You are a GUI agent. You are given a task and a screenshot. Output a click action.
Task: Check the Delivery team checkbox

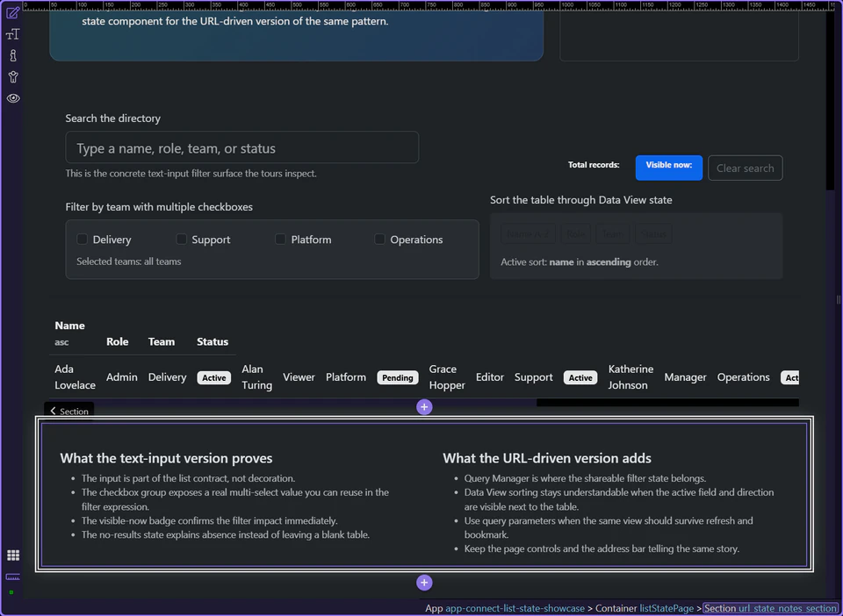(x=83, y=239)
